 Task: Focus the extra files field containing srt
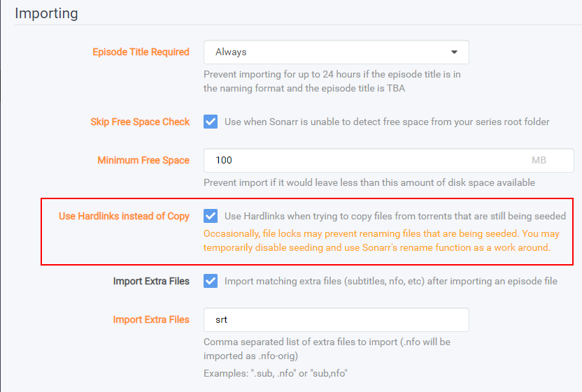336,319
